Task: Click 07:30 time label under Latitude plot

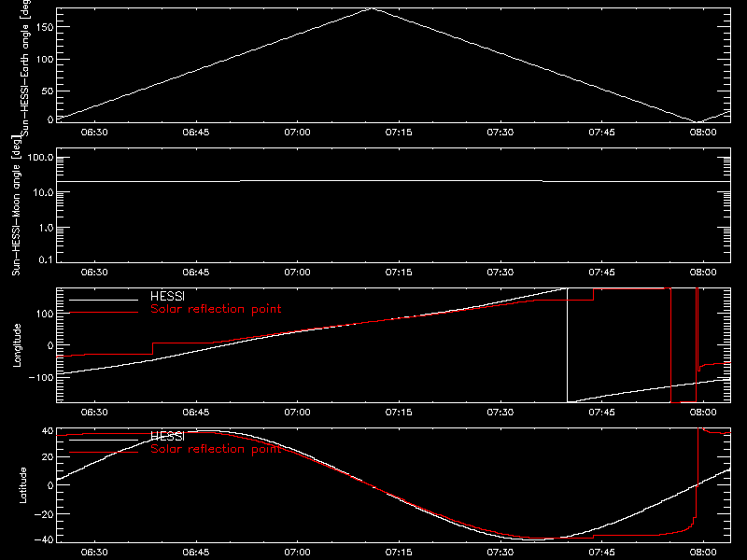Action: click(500, 553)
